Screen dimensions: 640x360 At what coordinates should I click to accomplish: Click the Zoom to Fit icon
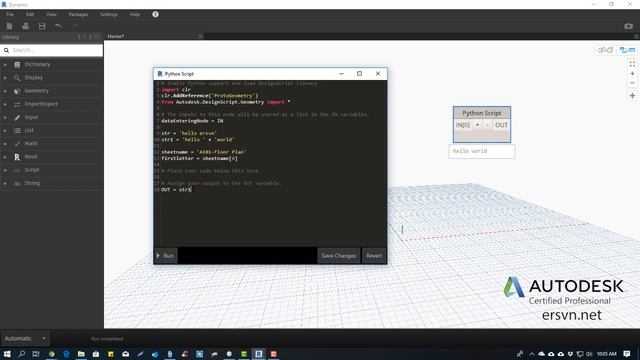(x=632, y=64)
